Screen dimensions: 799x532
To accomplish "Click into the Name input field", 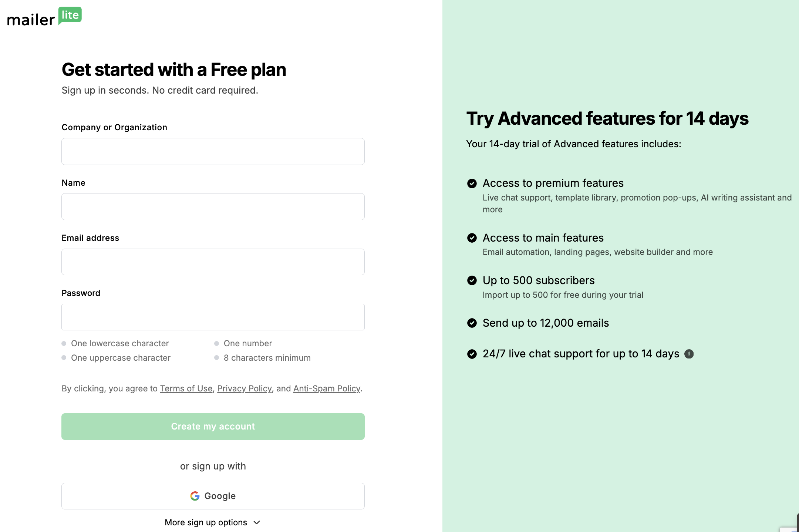I will [x=213, y=207].
